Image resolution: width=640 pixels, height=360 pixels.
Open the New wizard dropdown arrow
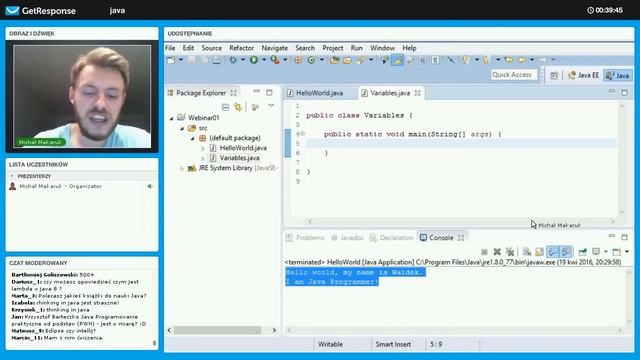pos(181,60)
